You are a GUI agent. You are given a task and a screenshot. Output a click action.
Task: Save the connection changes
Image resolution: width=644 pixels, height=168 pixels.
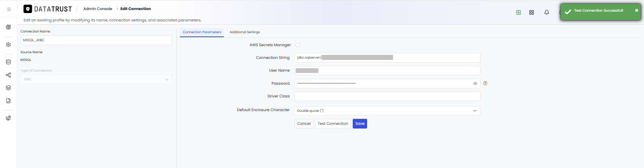coord(360,123)
